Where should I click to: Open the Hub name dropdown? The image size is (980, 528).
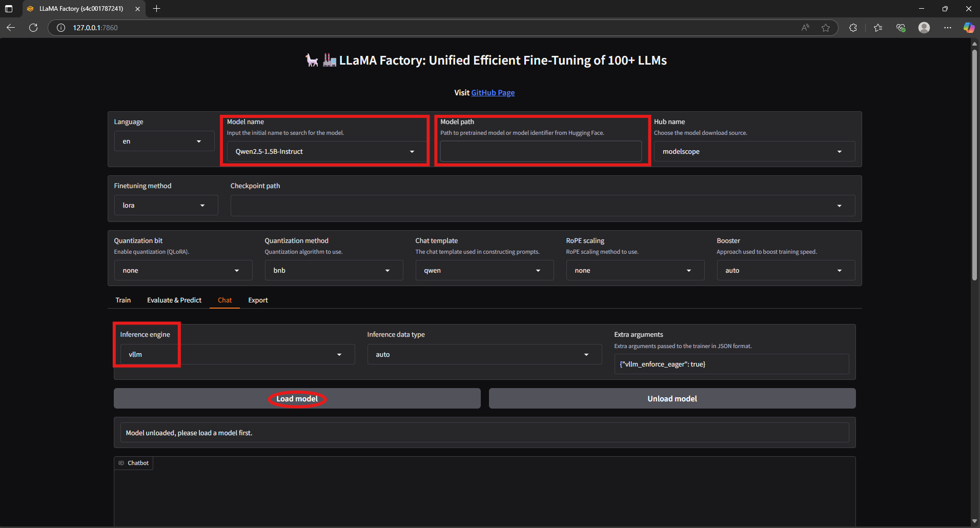pos(754,152)
